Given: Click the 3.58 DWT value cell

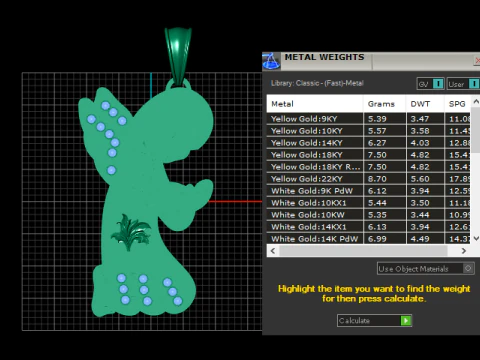Looking at the screenshot, I should [x=425, y=131].
